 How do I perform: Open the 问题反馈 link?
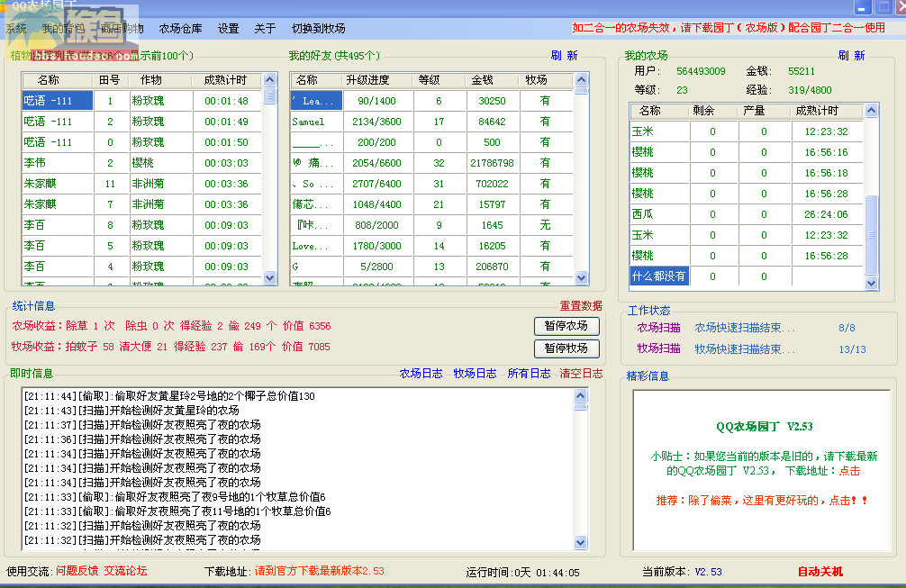(77, 571)
